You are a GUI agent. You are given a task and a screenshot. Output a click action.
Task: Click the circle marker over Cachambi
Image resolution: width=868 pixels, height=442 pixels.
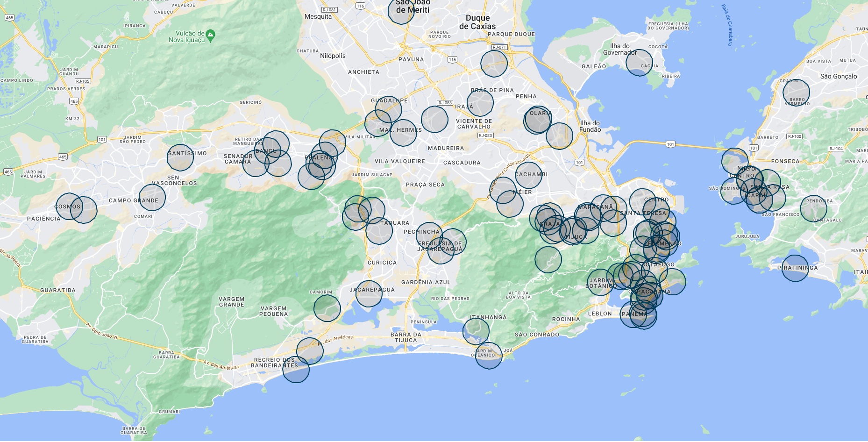click(x=529, y=176)
